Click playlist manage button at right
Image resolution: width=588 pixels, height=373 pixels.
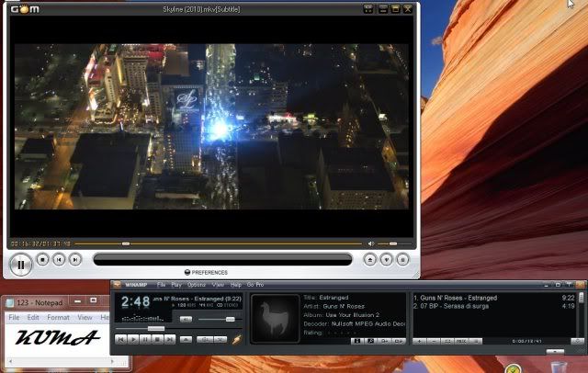coord(578,341)
